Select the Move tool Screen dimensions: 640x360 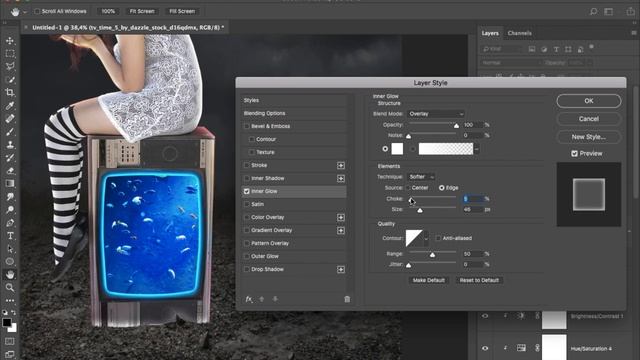[x=10, y=41]
